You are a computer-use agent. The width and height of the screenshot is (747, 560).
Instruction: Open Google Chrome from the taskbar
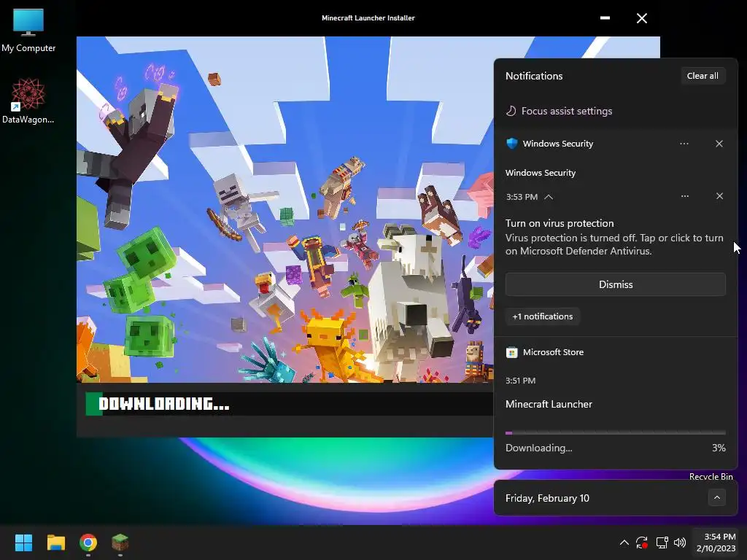point(88,542)
